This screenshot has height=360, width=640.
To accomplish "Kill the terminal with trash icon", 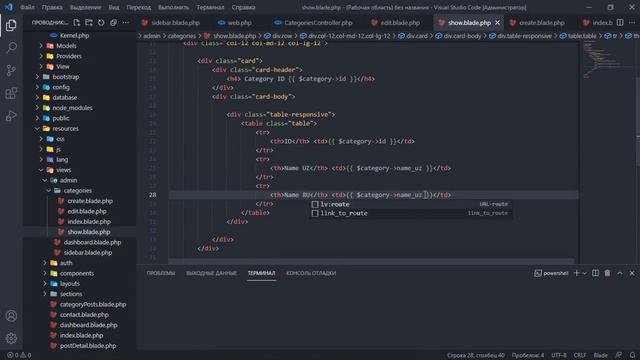I will pos(607,273).
